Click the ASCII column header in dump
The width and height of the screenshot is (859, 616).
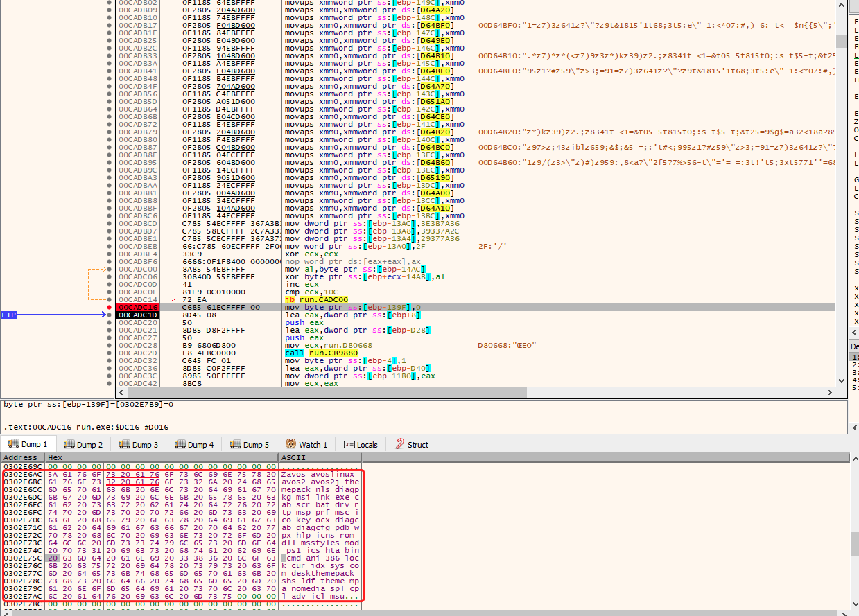(x=292, y=458)
